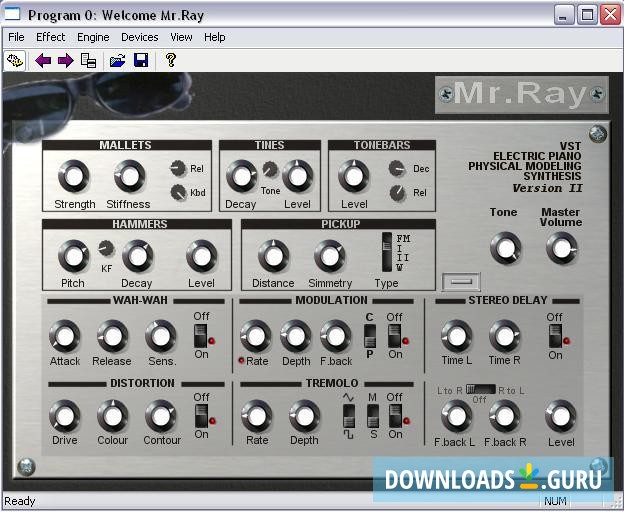Screen dimensions: 624x512
Task: Set the L to R delay direction switch
Action: [x=480, y=388]
